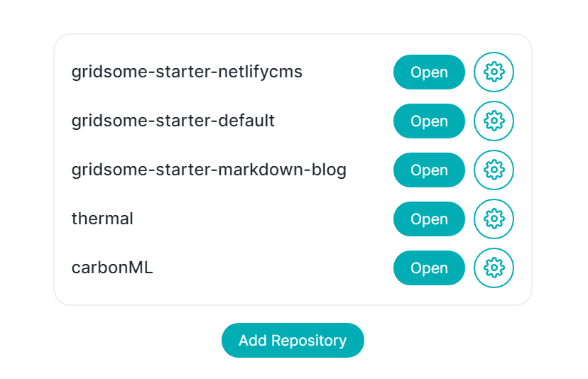The height and width of the screenshot is (379, 588).
Task: Select the gridsome-starter-markdown-blog name text
Action: point(209,170)
